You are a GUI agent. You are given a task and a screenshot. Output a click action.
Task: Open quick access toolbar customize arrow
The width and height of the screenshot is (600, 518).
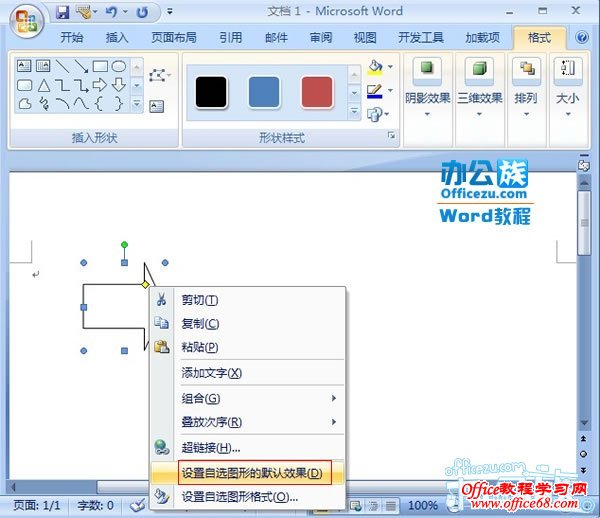tap(170, 12)
